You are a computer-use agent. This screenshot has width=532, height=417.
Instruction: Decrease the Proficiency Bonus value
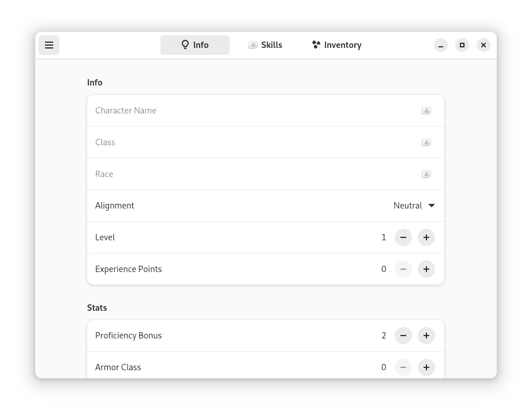(x=403, y=336)
